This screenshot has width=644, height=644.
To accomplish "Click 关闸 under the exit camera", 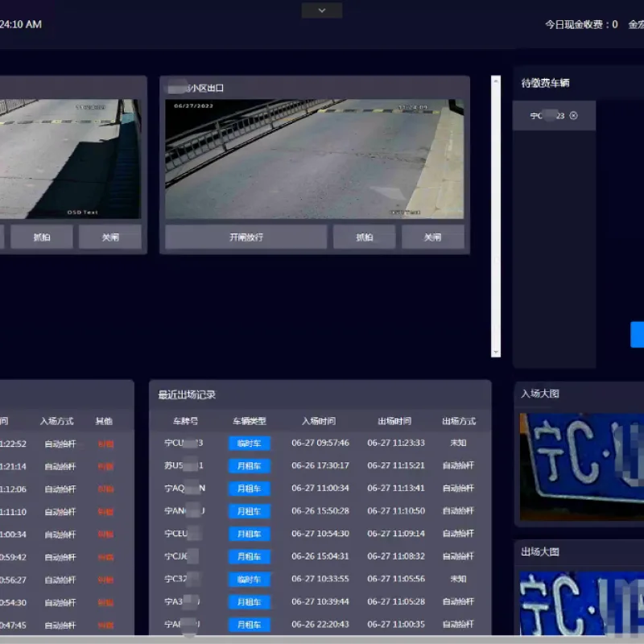I will (433, 237).
